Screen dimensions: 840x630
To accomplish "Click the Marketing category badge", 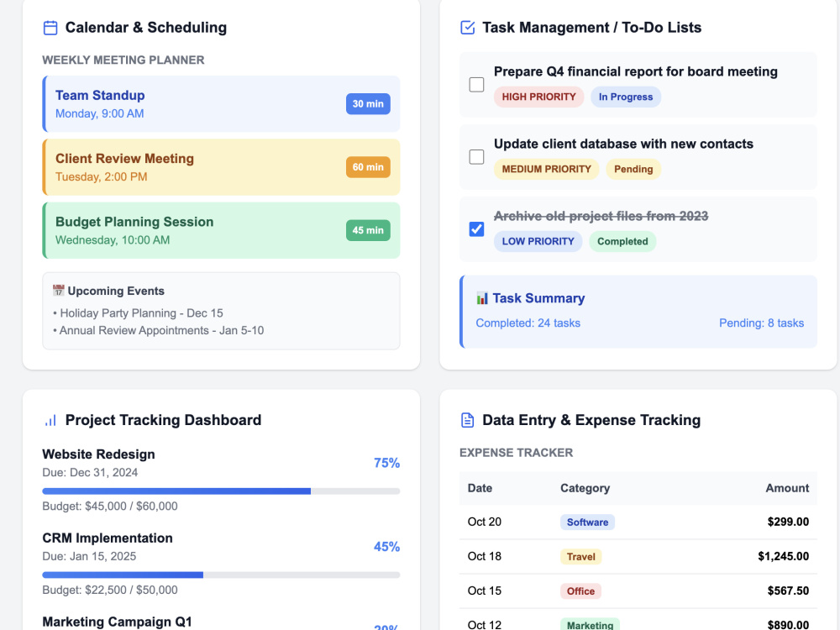I will [590, 625].
